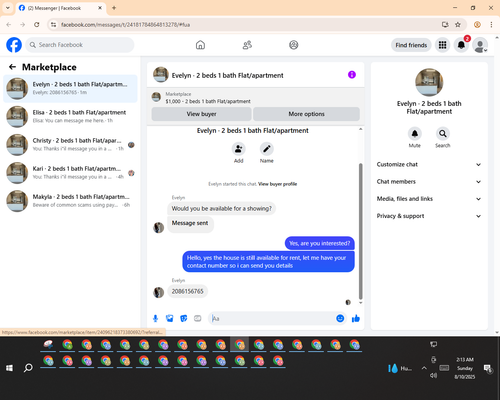Screen dimensions: 500x400
Task: Open Windows taskbar search
Action: pos(28,368)
